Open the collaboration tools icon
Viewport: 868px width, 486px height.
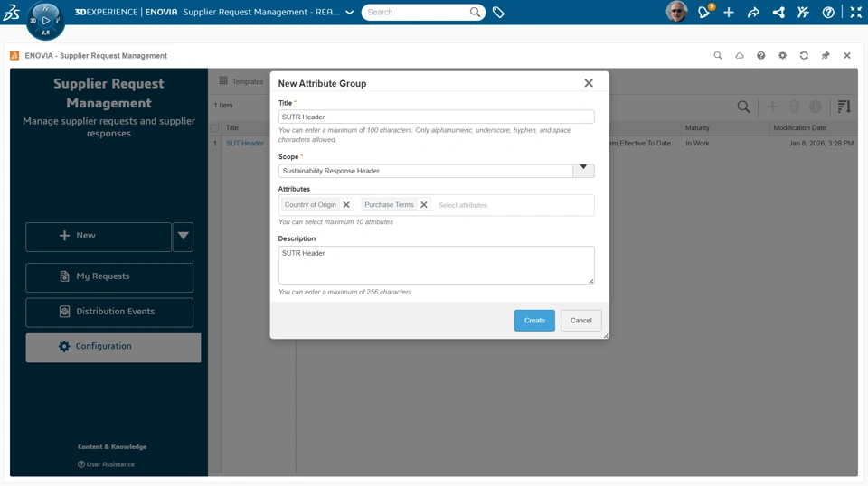(x=803, y=12)
